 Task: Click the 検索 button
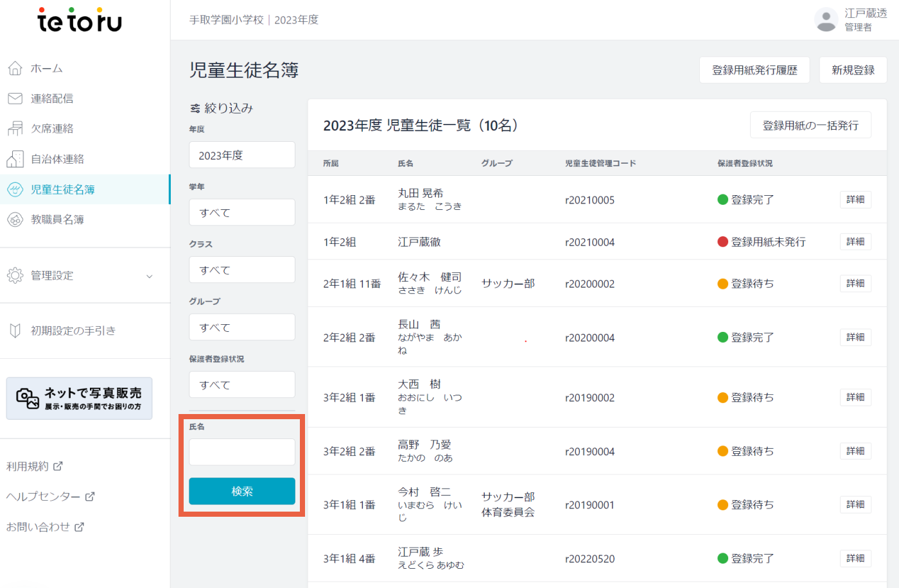(x=242, y=491)
